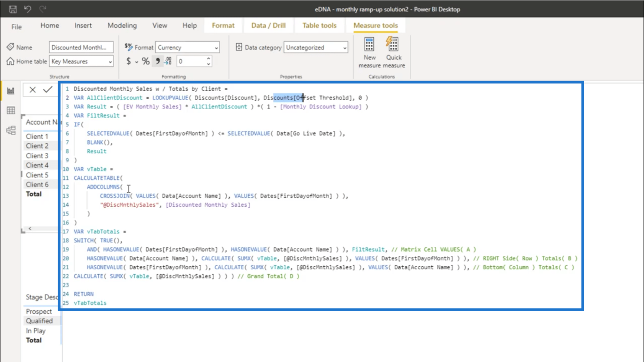Screen dimensions: 644x362
Task: Click the Save icon in title bar
Action: 13,9
